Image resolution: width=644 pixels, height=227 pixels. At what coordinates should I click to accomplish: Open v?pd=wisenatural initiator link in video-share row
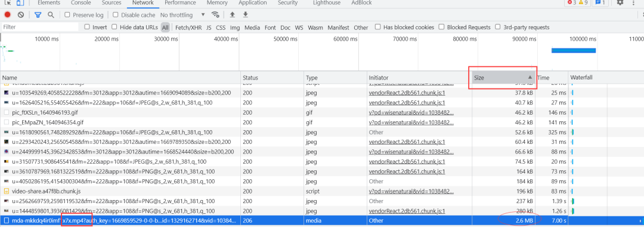pyautogui.click(x=411, y=191)
